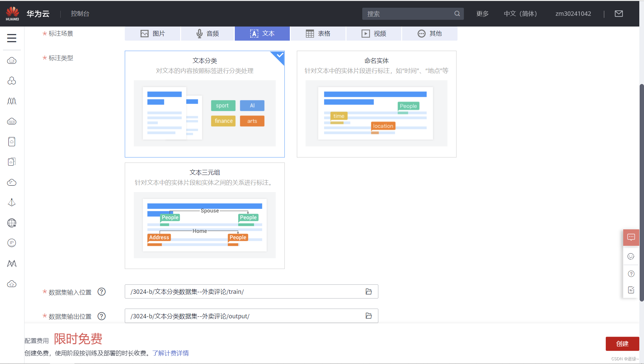This screenshot has height=364, width=644.
Task: Click the cloud upload sidebar icon
Action: [12, 284]
